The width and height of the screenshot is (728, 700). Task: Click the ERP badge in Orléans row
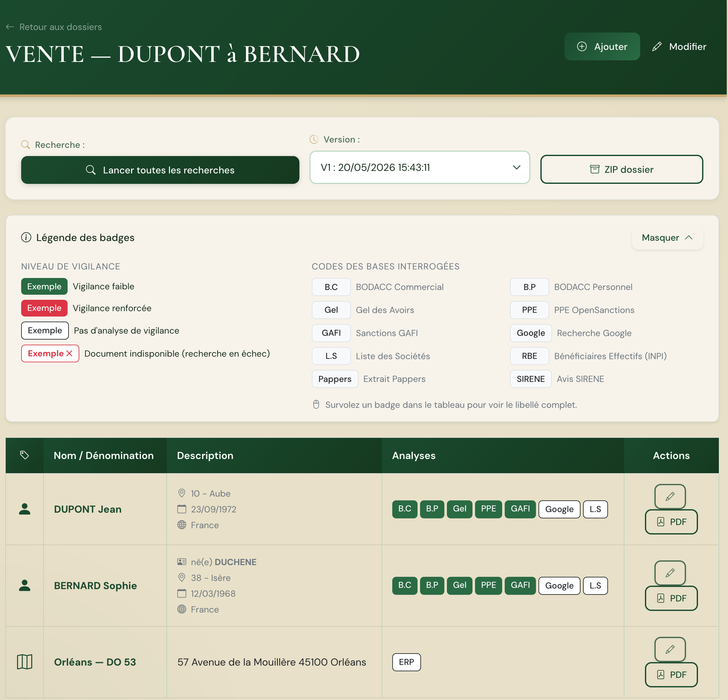pyautogui.click(x=406, y=662)
